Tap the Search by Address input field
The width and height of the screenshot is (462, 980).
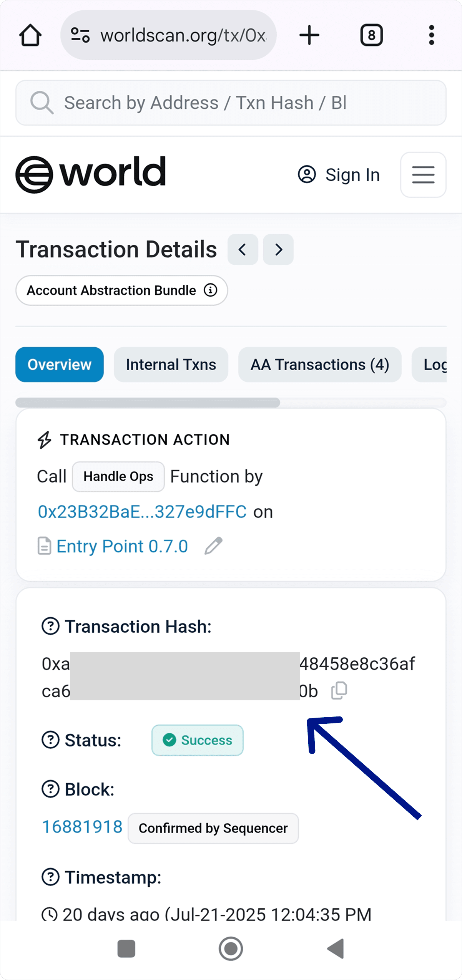click(231, 103)
